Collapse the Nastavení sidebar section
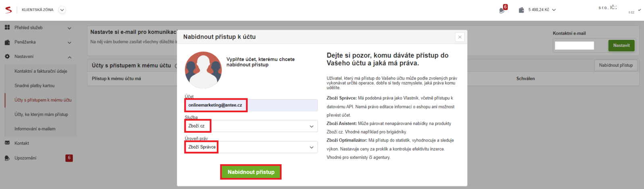 [69, 57]
